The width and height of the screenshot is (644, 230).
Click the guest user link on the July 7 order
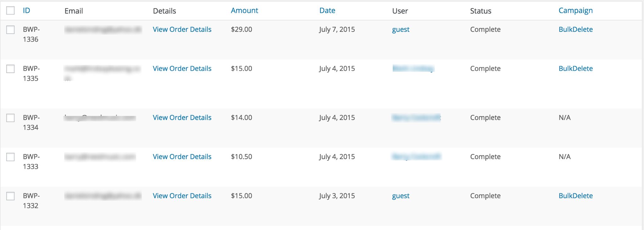pos(401,30)
